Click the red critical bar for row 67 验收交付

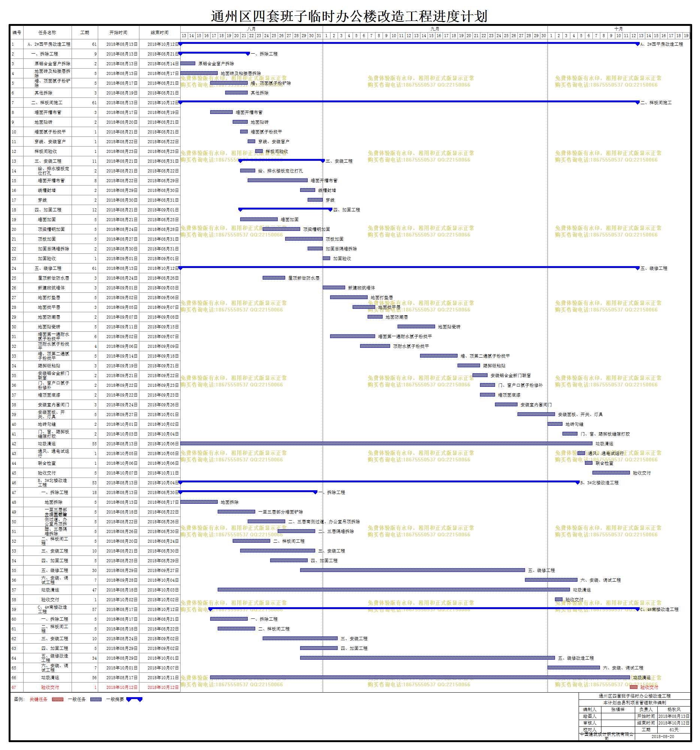coord(634,687)
